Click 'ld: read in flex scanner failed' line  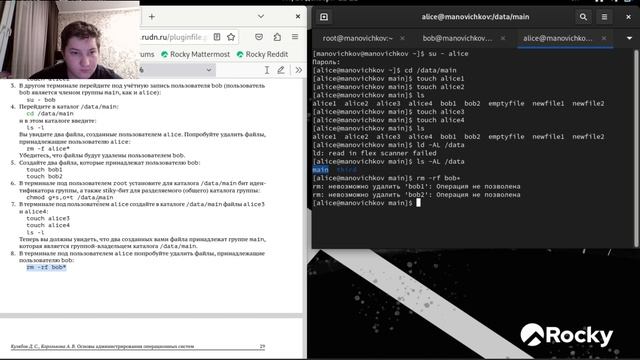(x=374, y=153)
